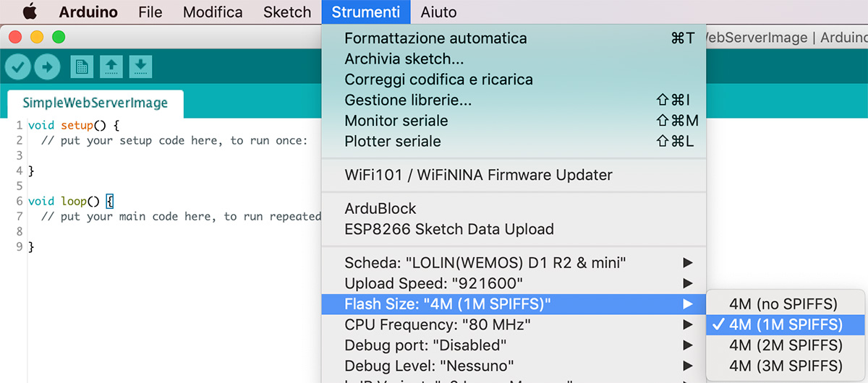Screen dimensions: 868x383
Task: Open the Sketch menu in menu bar
Action: pos(286,12)
